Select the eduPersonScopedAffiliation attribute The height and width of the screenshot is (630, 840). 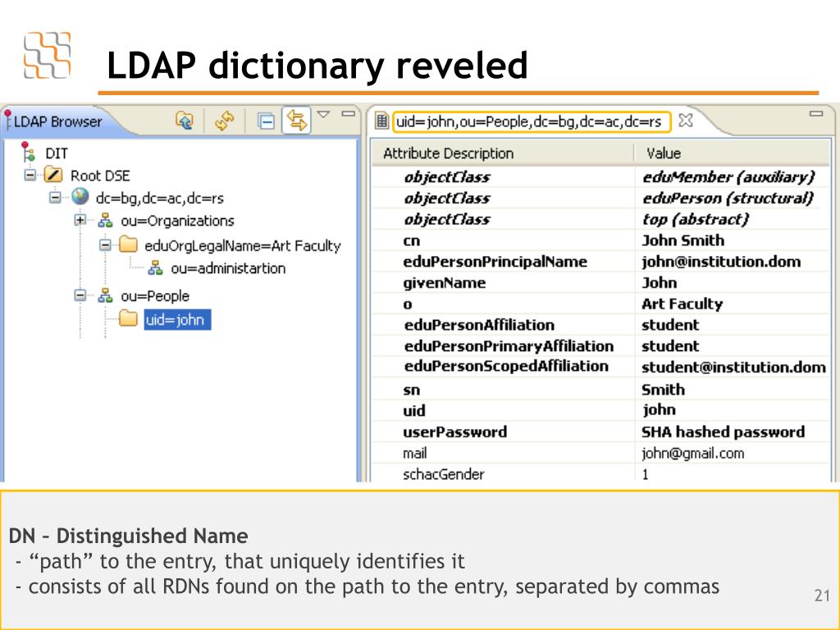(x=506, y=366)
